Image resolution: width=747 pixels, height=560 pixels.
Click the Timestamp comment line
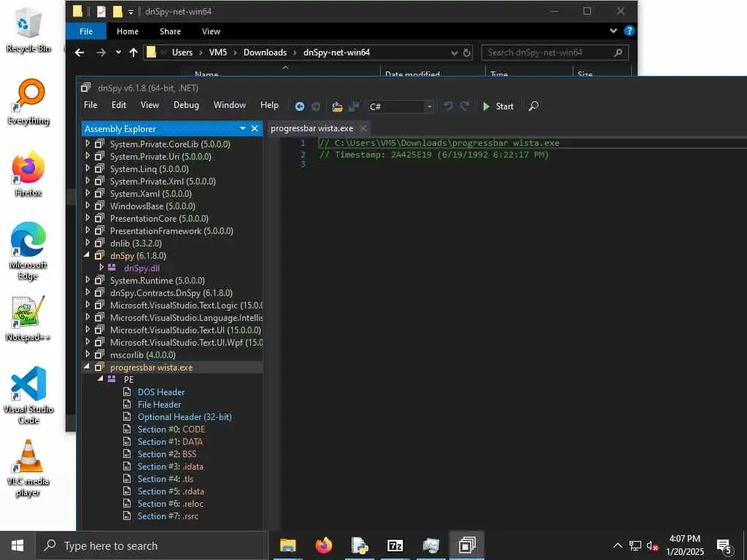(433, 155)
